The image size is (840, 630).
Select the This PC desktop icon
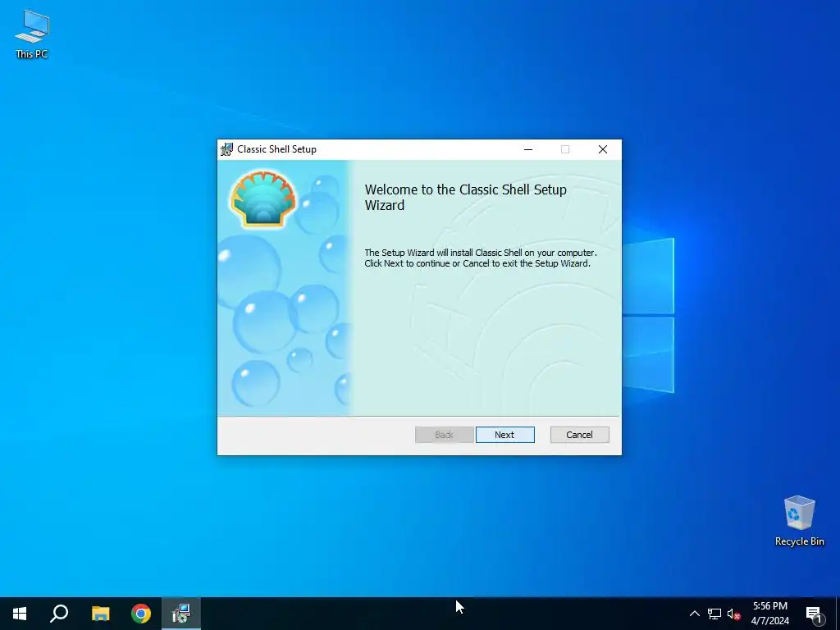32,34
